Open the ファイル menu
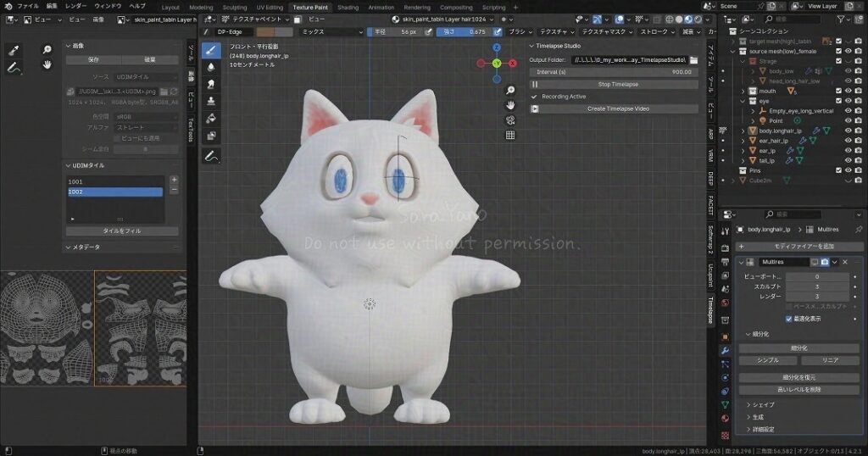Viewport: 868px width, 456px height. [28, 6]
